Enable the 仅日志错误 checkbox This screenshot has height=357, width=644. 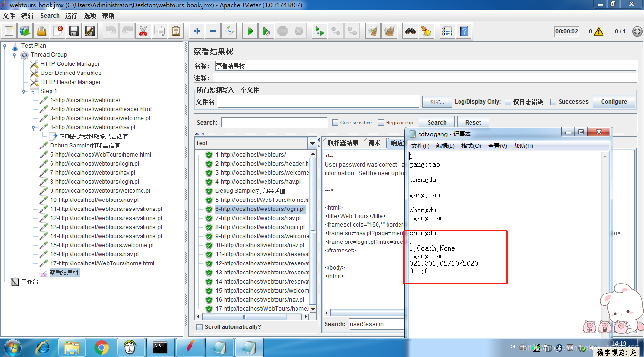[x=508, y=102]
